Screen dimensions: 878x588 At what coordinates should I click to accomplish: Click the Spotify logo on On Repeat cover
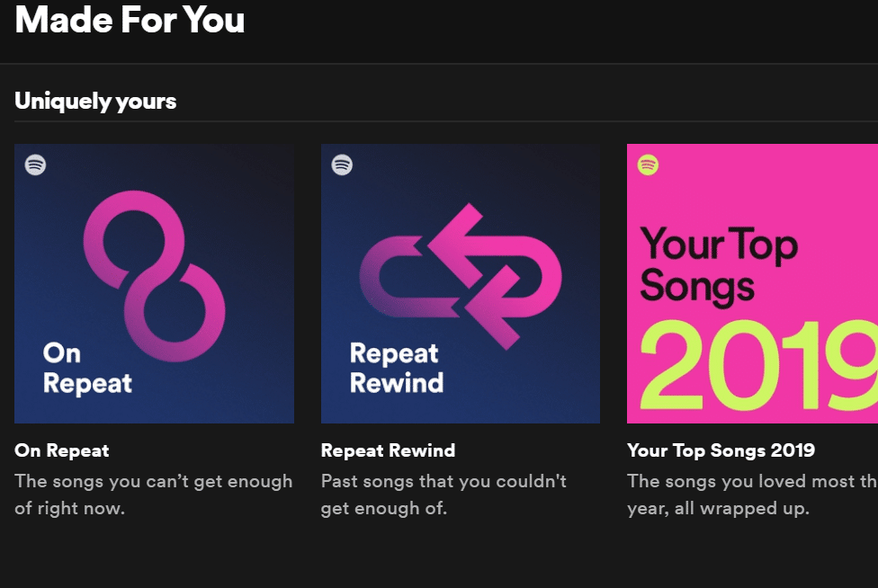(x=35, y=165)
